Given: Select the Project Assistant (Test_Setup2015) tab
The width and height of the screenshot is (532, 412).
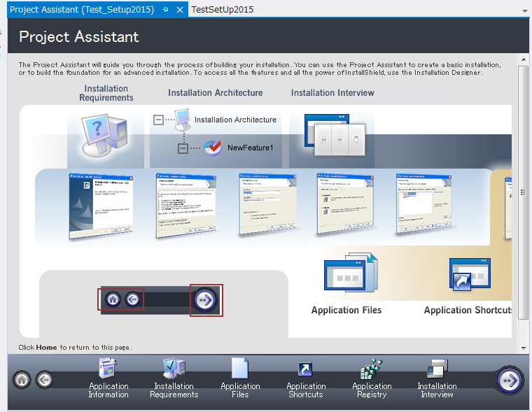Looking at the screenshot, I should point(82,10).
